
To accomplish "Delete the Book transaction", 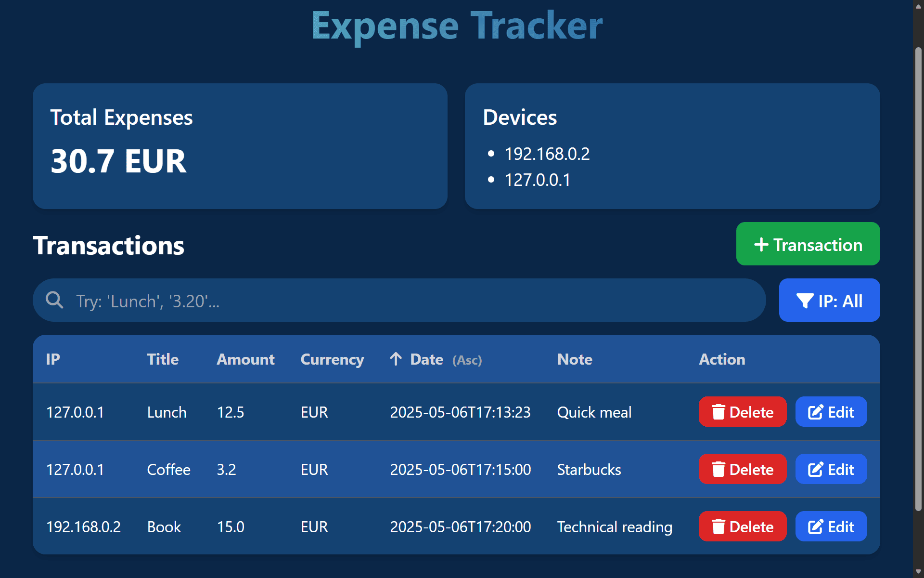I will tap(743, 526).
